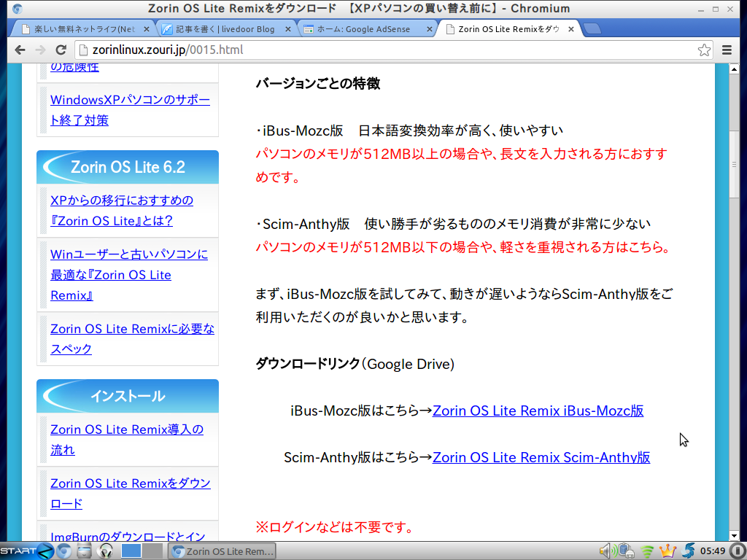747x560 pixels.
Task: Open the blue swirl tray icon
Action: click(689, 551)
